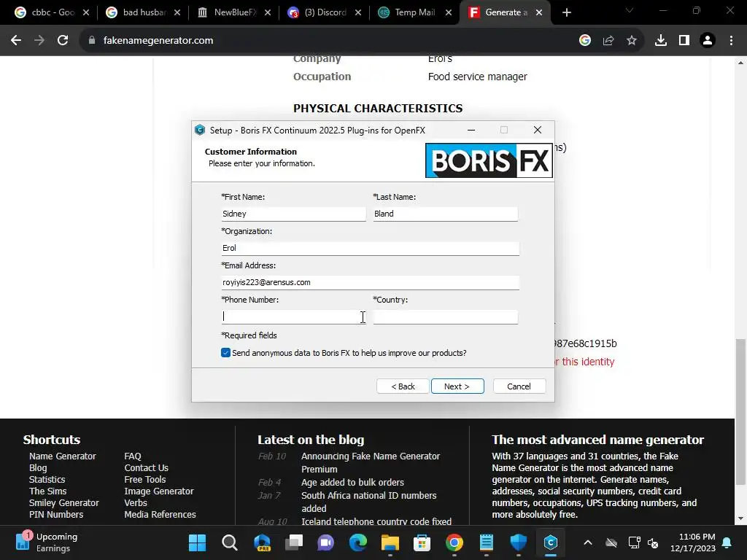The height and width of the screenshot is (560, 747).
Task: Open South Africa national ID numbers post
Action: (368, 502)
